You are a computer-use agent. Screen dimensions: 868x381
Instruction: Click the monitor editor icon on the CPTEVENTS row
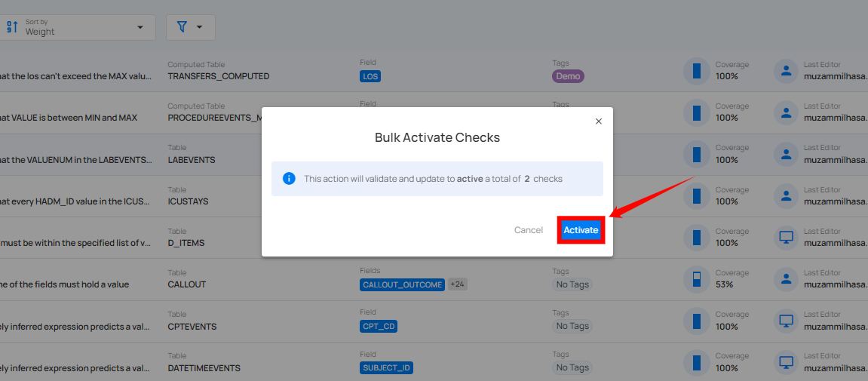point(786,321)
